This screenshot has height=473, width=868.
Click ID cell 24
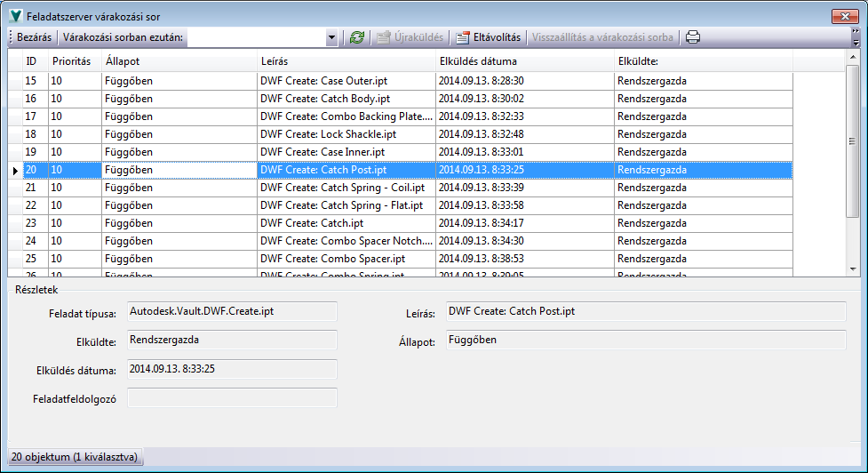point(36,241)
